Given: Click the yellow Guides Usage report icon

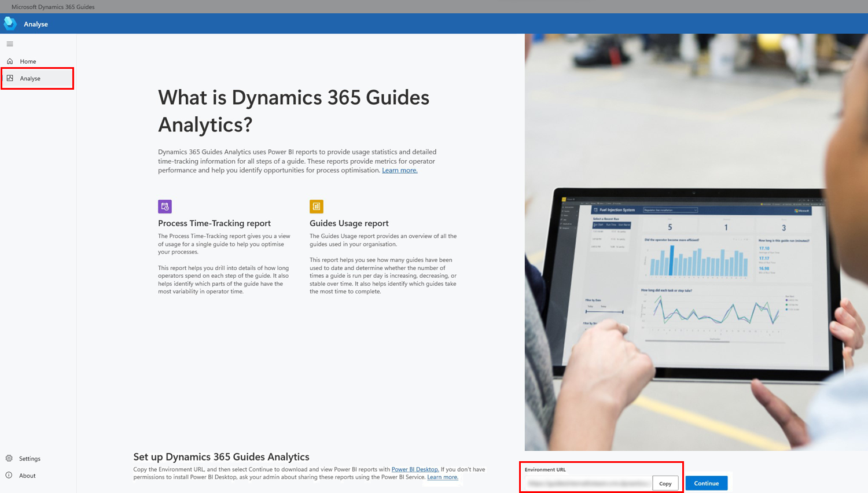Looking at the screenshot, I should click(x=317, y=207).
